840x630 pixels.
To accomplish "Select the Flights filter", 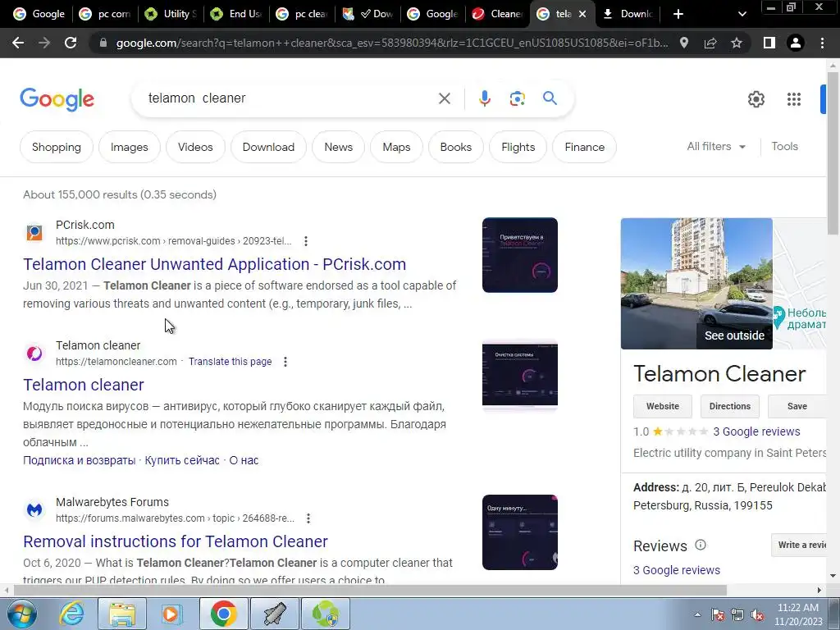I will point(518,147).
